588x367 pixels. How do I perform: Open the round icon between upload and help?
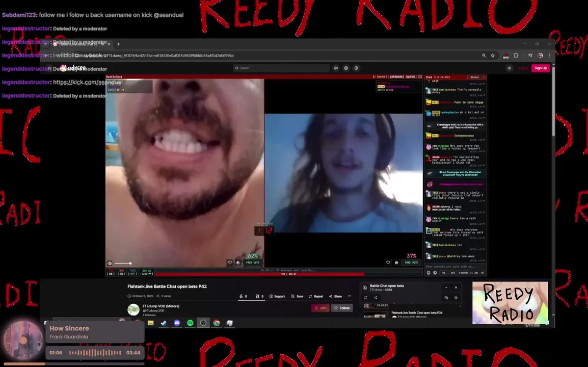(x=346, y=68)
